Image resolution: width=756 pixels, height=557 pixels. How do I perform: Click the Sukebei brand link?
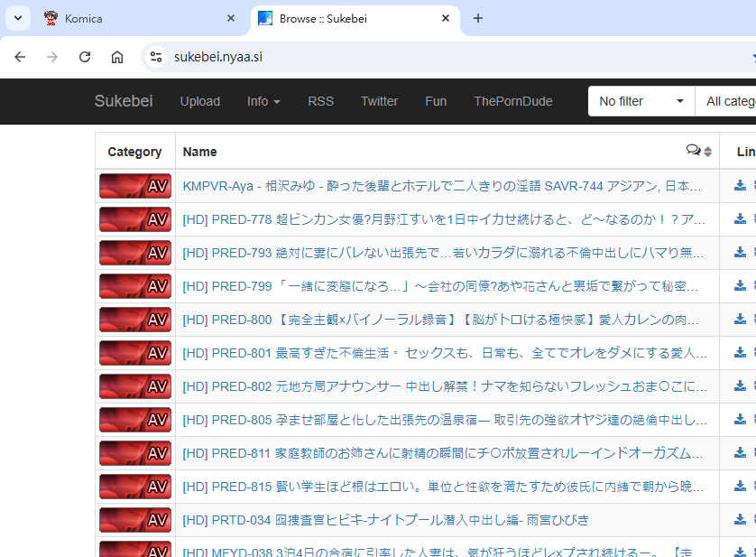coord(124,101)
